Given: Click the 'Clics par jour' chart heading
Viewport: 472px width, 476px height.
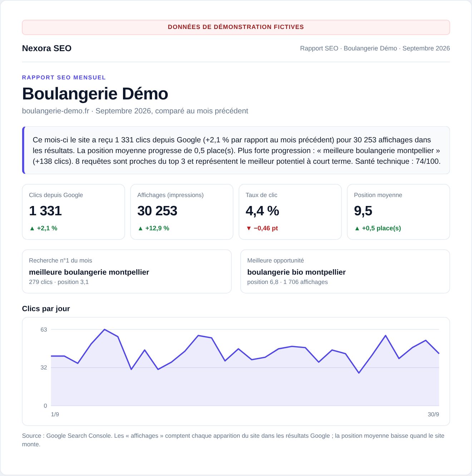Looking at the screenshot, I should click(46, 309).
